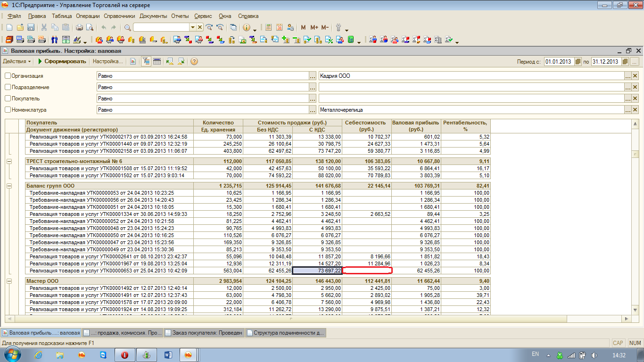Open the Действия dropdown menu

(x=17, y=61)
